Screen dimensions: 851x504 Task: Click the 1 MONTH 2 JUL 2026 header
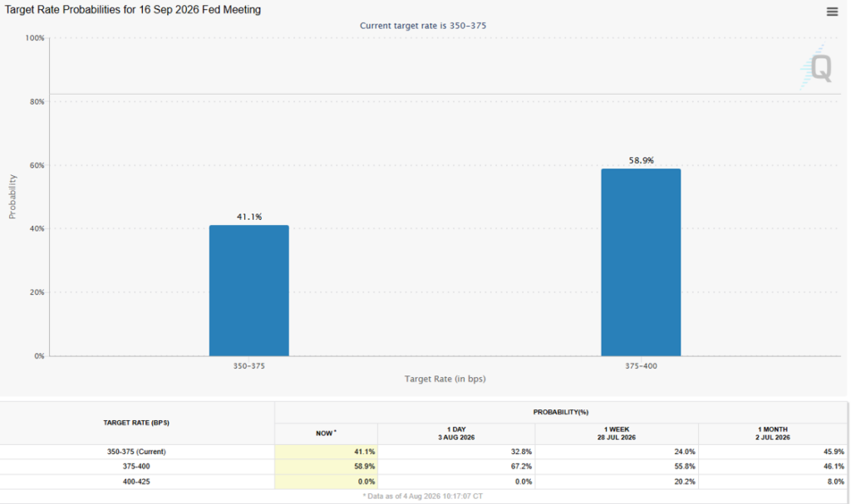pyautogui.click(x=773, y=433)
